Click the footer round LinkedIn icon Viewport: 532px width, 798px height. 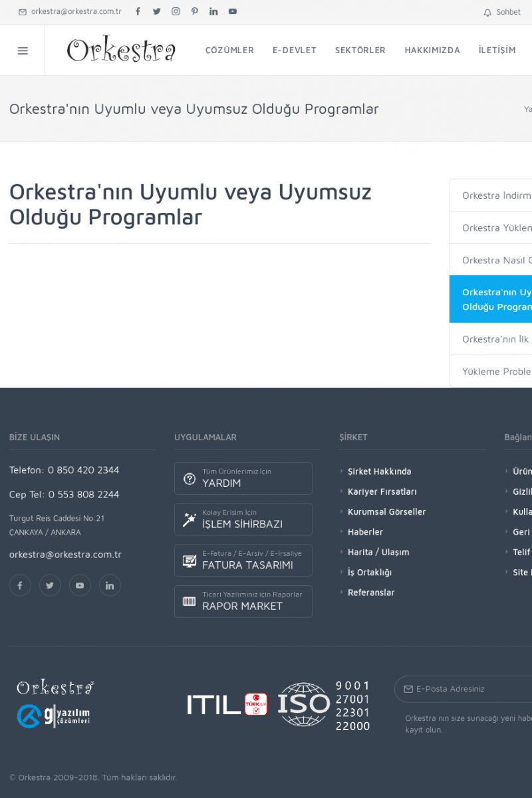pyautogui.click(x=110, y=585)
